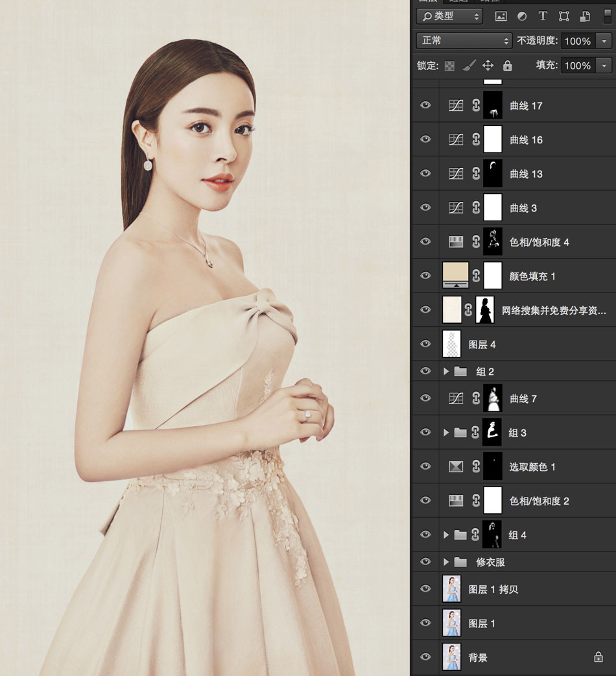Hide the 背景 layer eye icon
616x676 pixels.
(x=425, y=657)
